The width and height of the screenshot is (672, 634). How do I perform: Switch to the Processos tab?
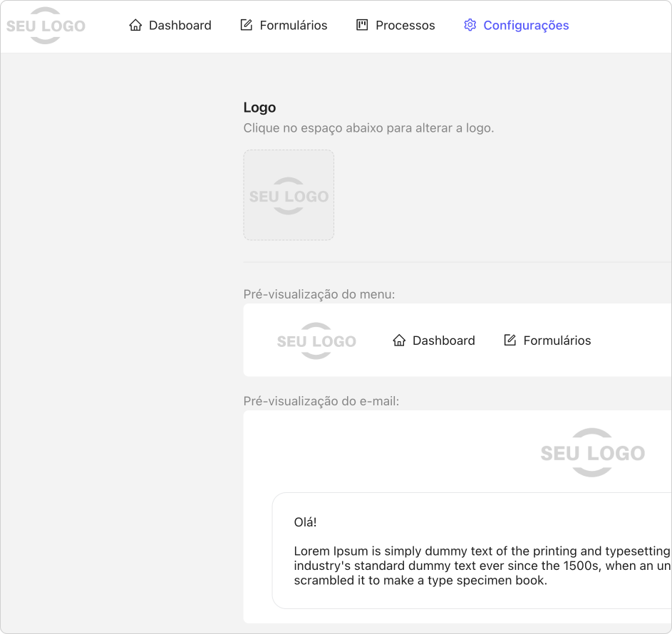click(405, 26)
